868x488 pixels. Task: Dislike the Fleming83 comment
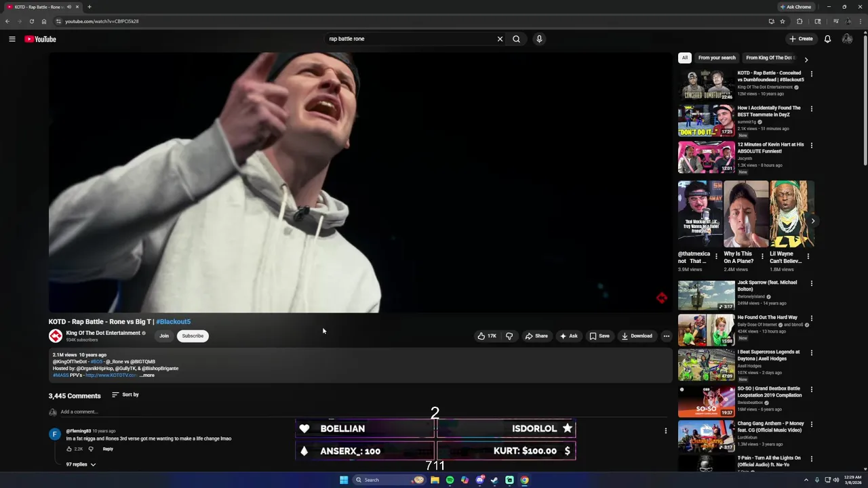[x=91, y=449]
